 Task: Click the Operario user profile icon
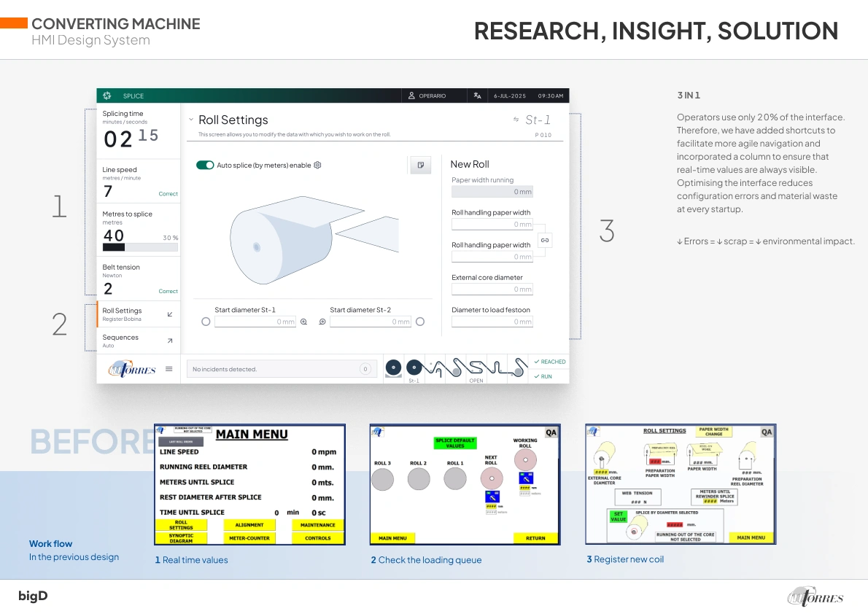coord(411,96)
